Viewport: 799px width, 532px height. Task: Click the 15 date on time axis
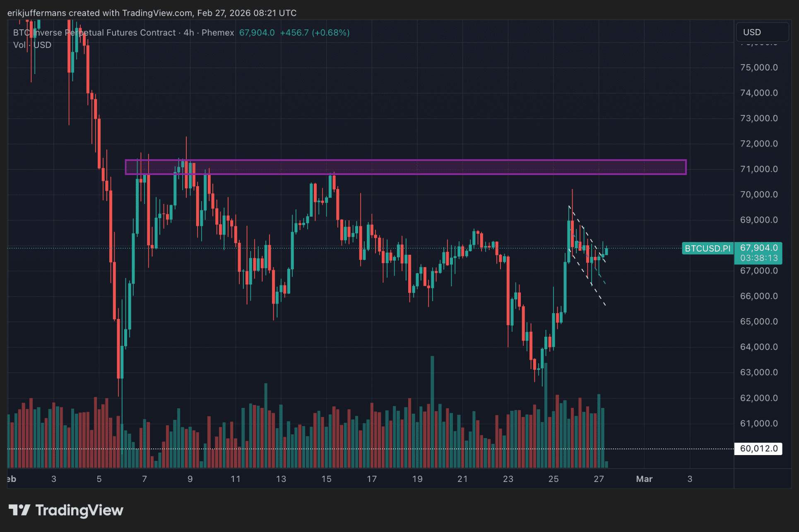click(x=326, y=479)
